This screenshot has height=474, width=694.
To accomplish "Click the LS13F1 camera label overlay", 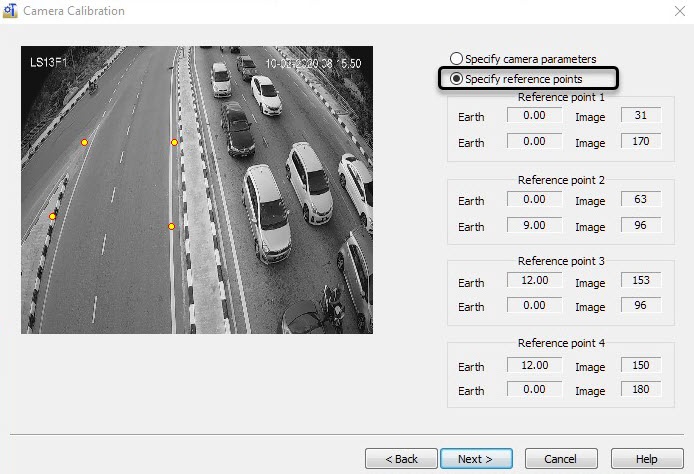I will (x=48, y=62).
